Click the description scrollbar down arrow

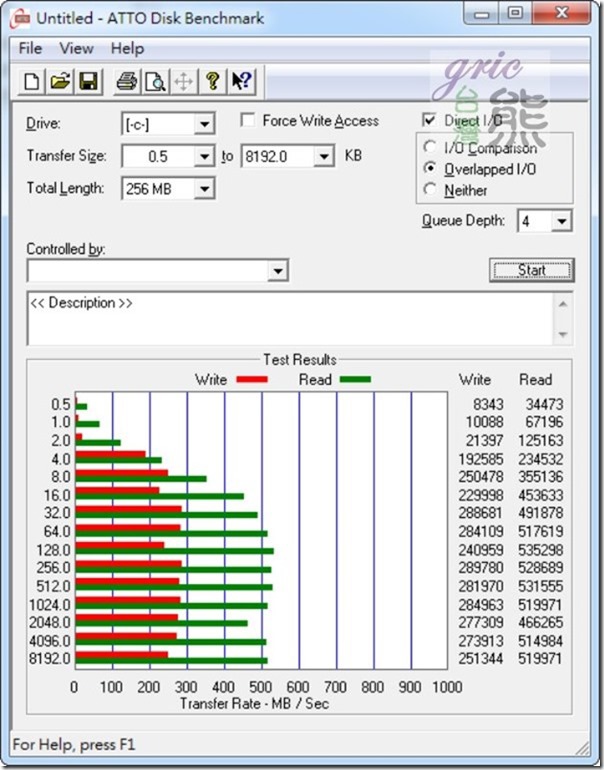563,335
